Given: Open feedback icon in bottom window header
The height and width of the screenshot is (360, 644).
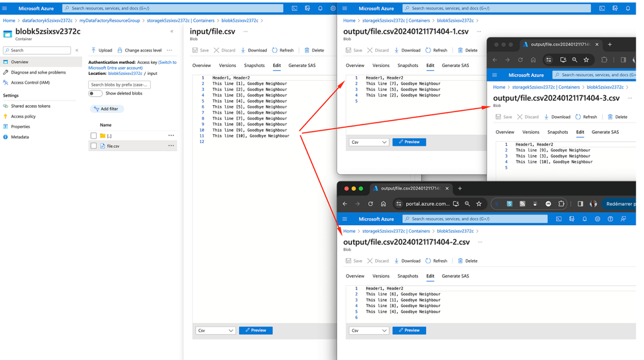Looking at the screenshot, I should [x=623, y=219].
